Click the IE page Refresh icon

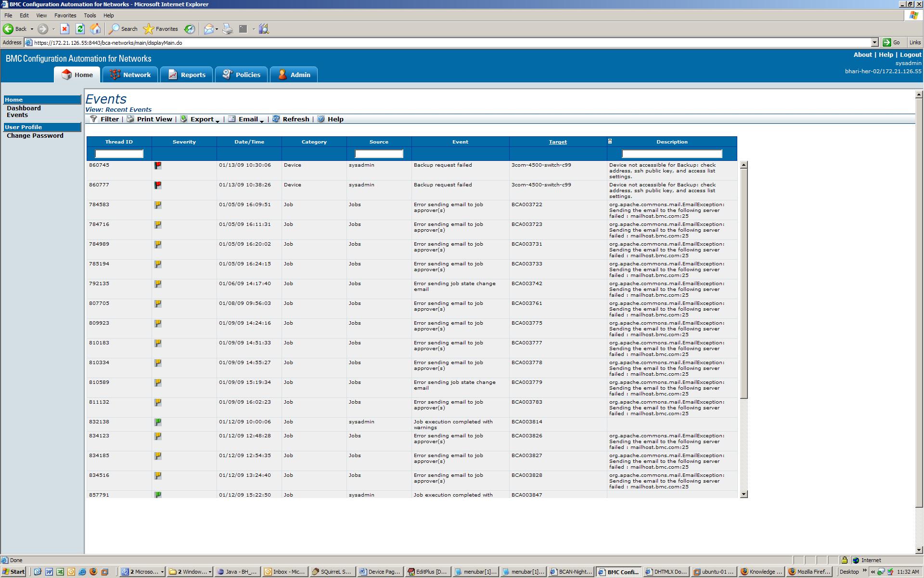coord(80,29)
